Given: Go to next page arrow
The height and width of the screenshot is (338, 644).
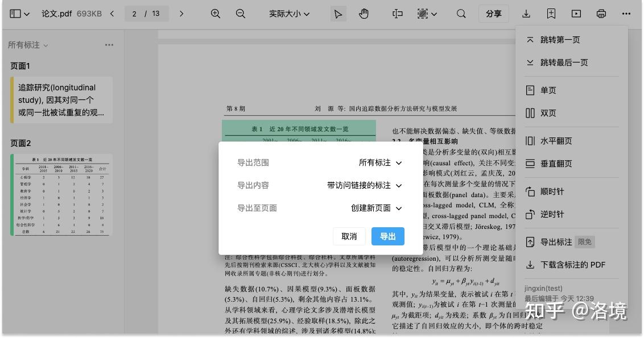Looking at the screenshot, I should [x=181, y=14].
